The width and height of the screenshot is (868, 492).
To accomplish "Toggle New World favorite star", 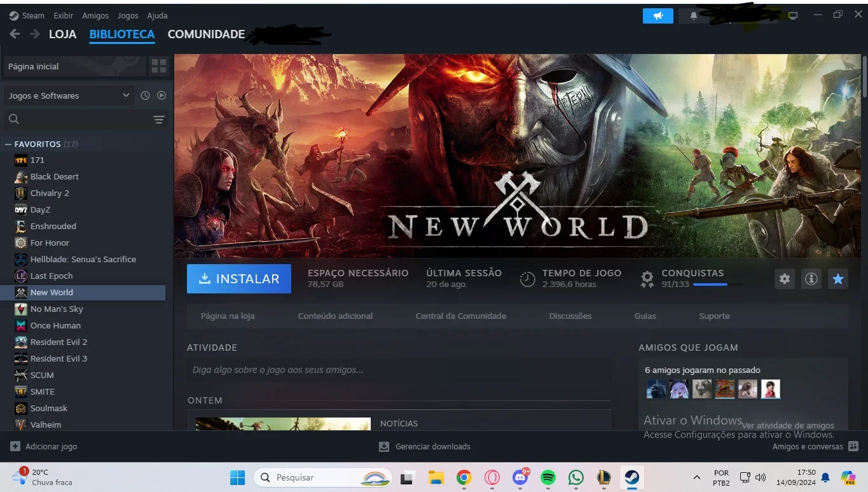I will [838, 279].
